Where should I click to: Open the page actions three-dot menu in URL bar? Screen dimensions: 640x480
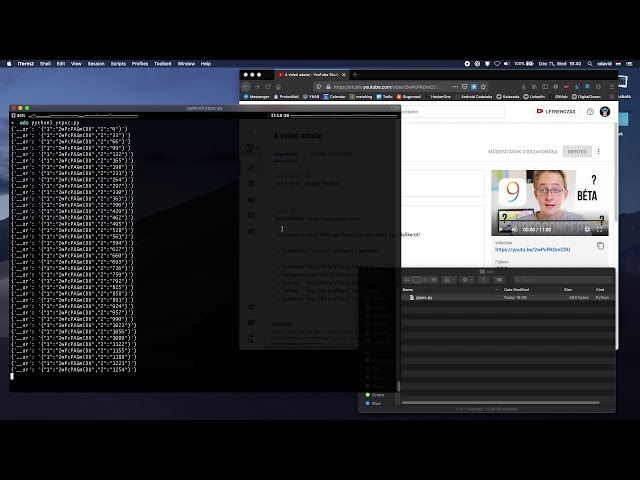pos(455,87)
